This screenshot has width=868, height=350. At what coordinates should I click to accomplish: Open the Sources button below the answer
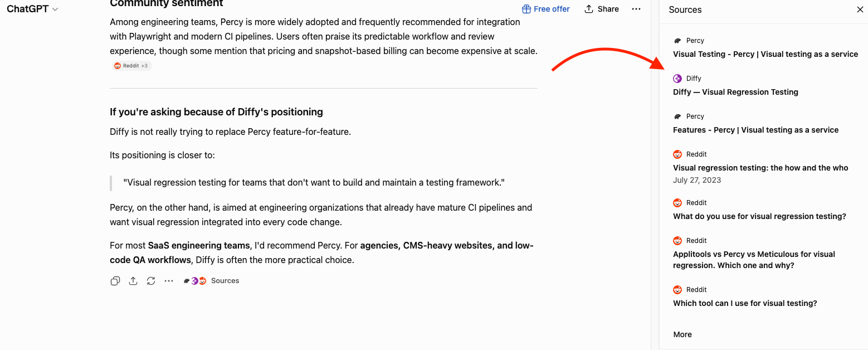(x=211, y=281)
